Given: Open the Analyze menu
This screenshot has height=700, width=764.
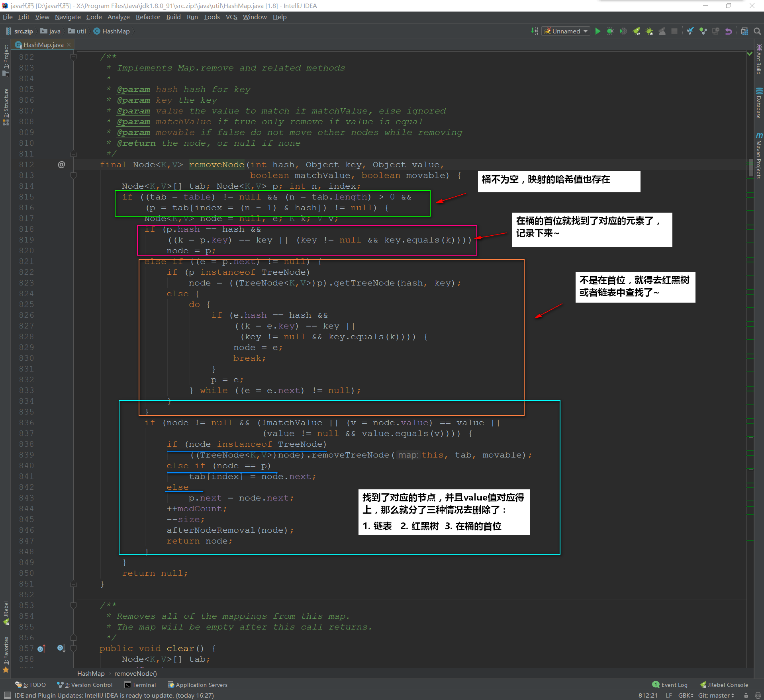Looking at the screenshot, I should (118, 17).
